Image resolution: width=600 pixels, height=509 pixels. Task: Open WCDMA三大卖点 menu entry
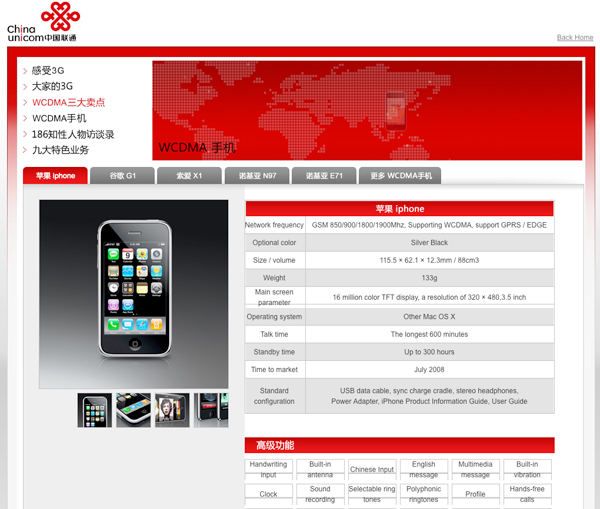(x=68, y=102)
